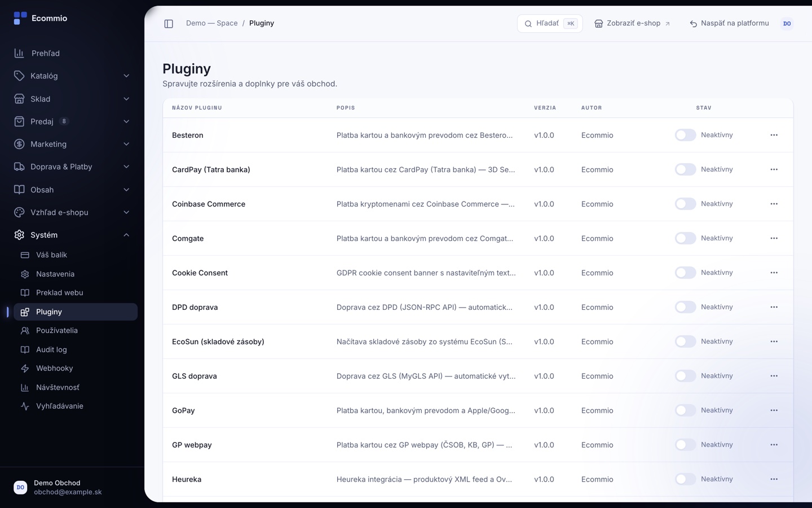Click the Demo — Space breadcrumb
The height and width of the screenshot is (508, 812).
click(212, 23)
